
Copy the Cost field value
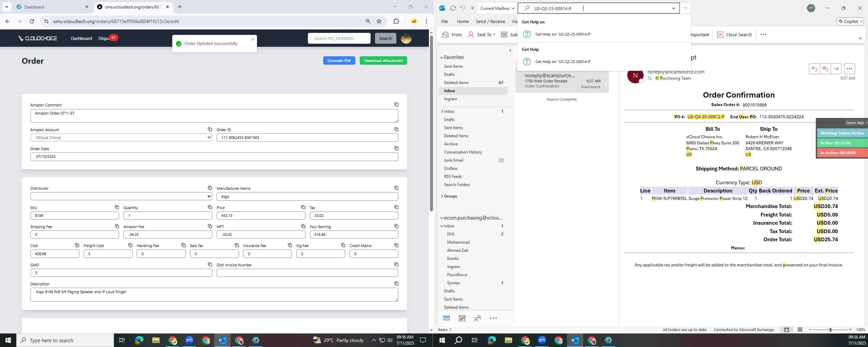pos(77,245)
